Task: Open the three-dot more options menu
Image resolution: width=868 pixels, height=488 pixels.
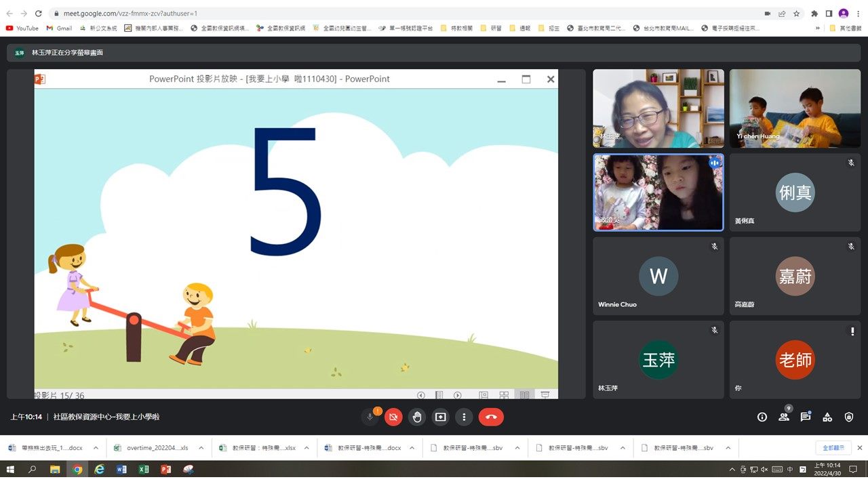Action: point(464,418)
